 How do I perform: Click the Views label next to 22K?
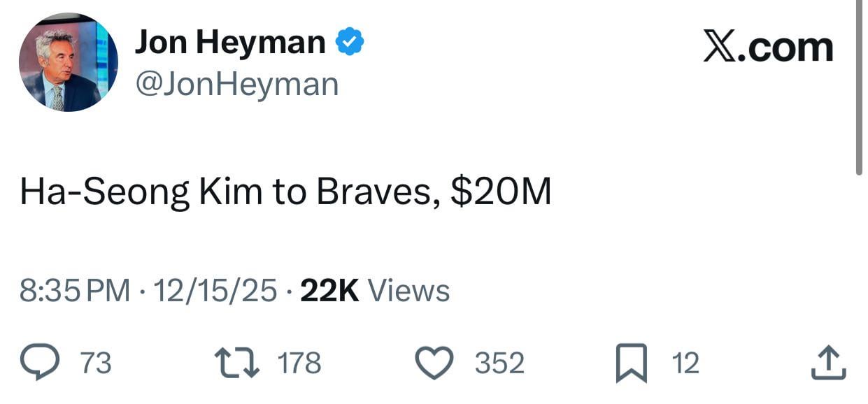tap(411, 288)
